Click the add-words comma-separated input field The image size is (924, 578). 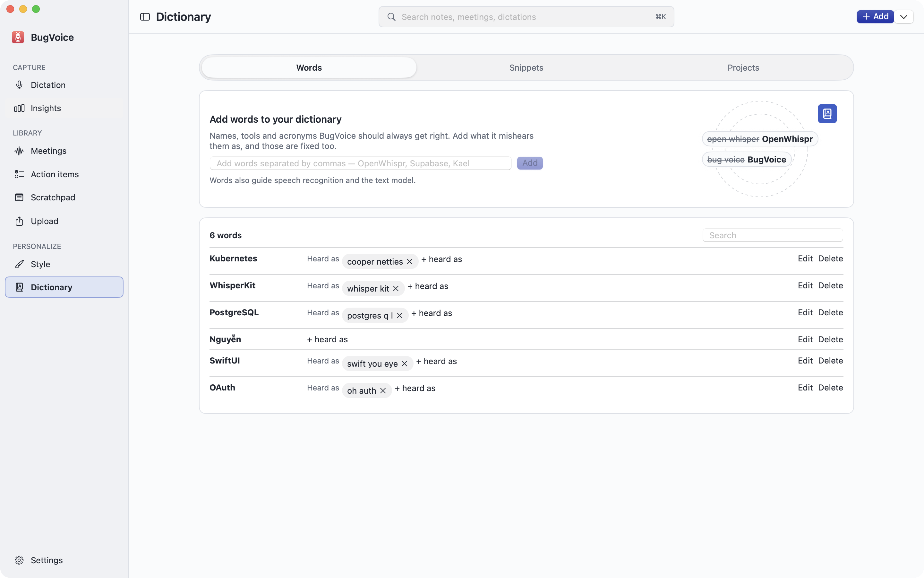(360, 163)
